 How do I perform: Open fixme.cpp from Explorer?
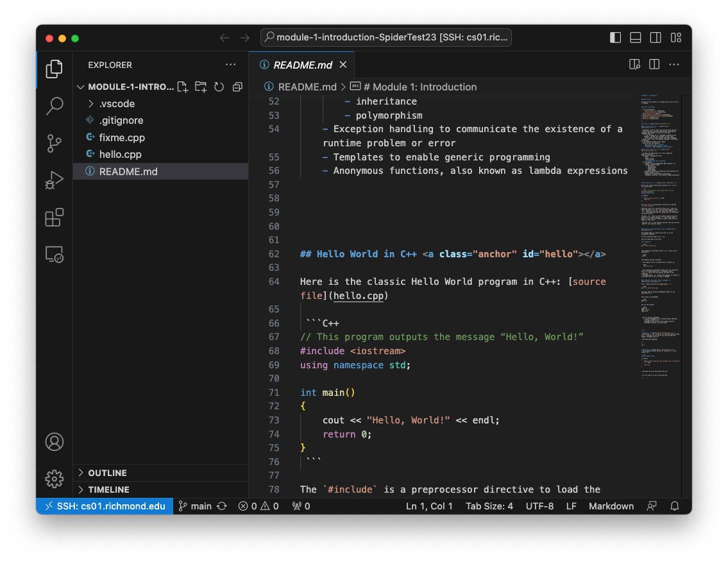160,137
